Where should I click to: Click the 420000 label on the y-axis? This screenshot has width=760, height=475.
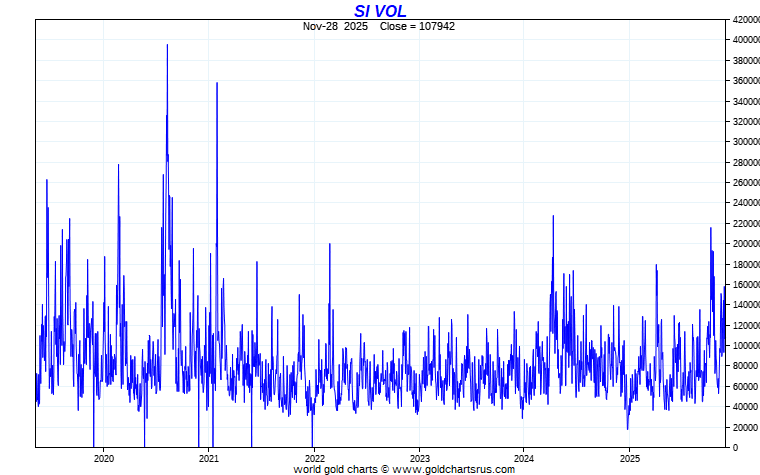tap(743, 20)
